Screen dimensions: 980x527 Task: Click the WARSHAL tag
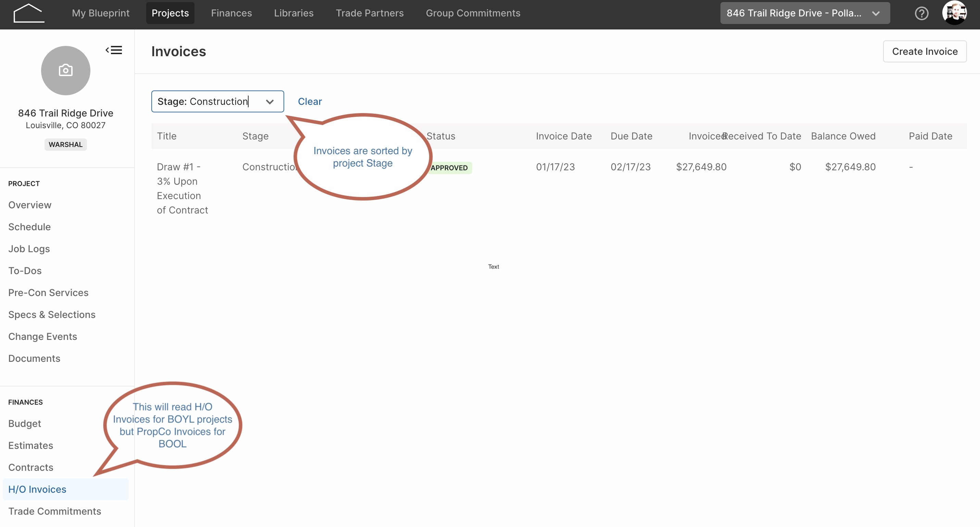coord(65,144)
